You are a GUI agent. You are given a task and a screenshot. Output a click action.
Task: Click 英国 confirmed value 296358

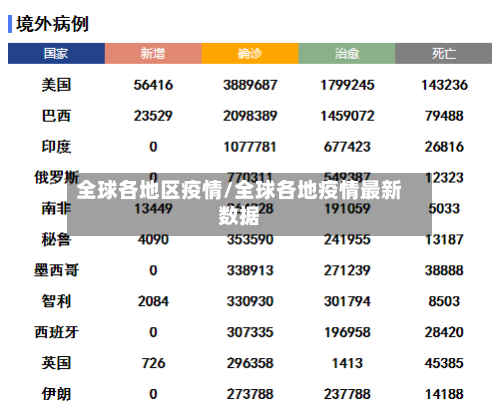coord(250,363)
